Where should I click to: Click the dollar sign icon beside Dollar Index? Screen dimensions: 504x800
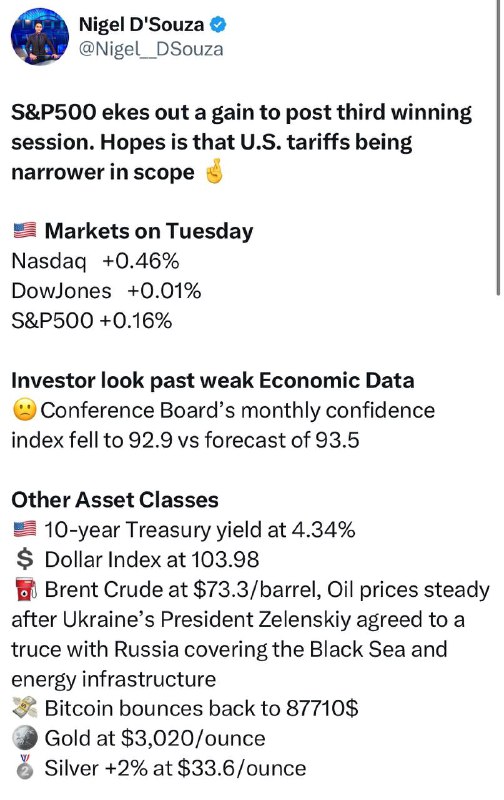pos(24,560)
